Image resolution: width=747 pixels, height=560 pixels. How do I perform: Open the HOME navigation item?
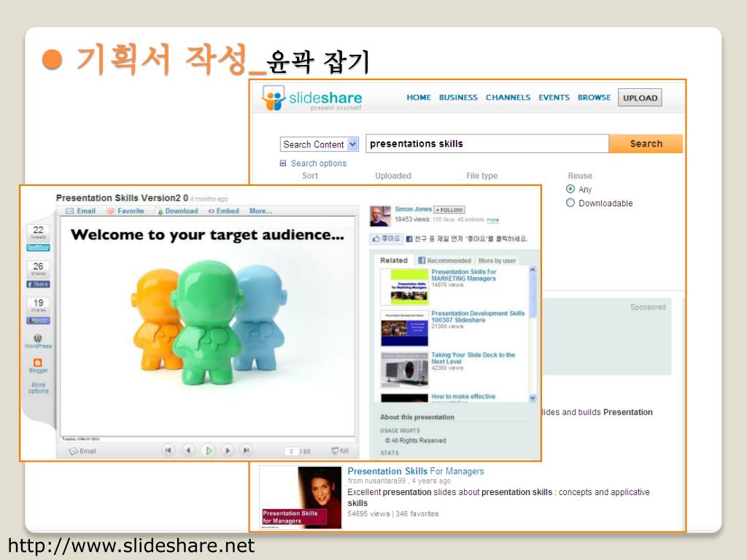418,97
